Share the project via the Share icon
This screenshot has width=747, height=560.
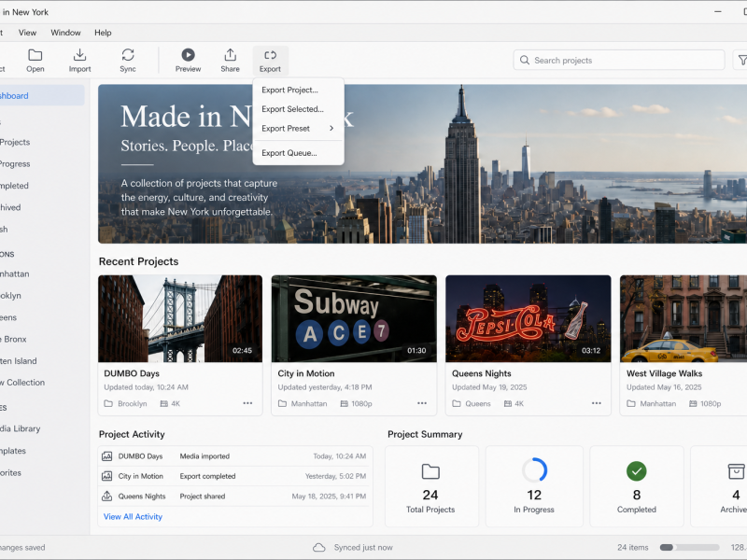230,55
